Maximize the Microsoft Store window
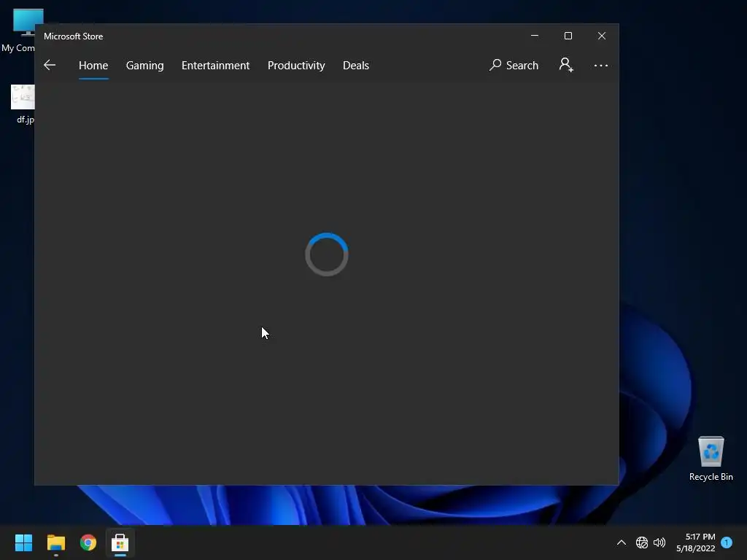This screenshot has height=560, width=747. [568, 36]
